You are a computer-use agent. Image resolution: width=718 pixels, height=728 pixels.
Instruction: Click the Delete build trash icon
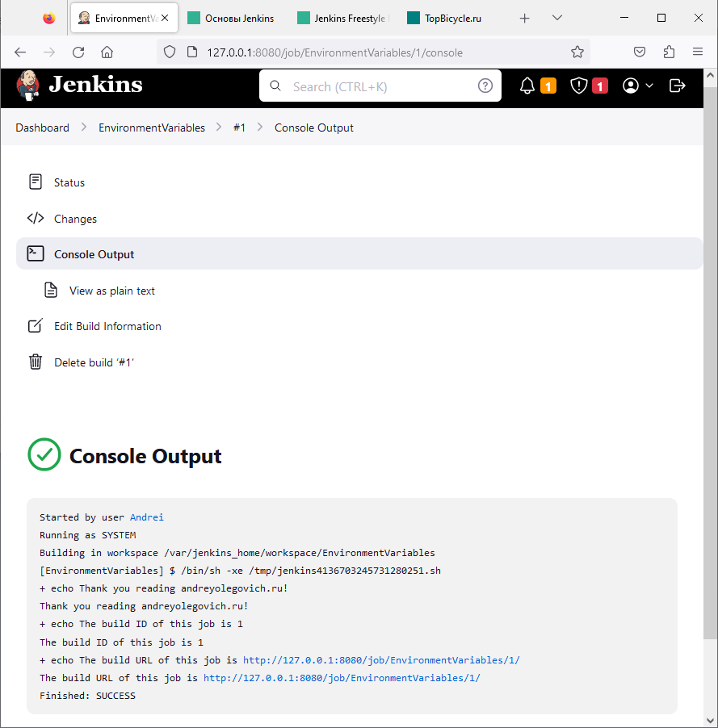pyautogui.click(x=36, y=362)
